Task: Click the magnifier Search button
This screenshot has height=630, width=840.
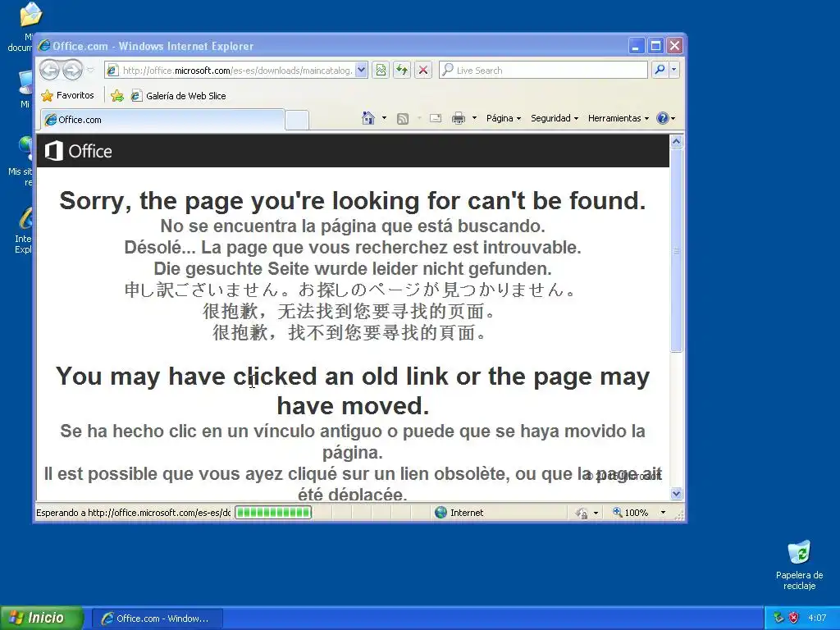Action: pos(660,70)
